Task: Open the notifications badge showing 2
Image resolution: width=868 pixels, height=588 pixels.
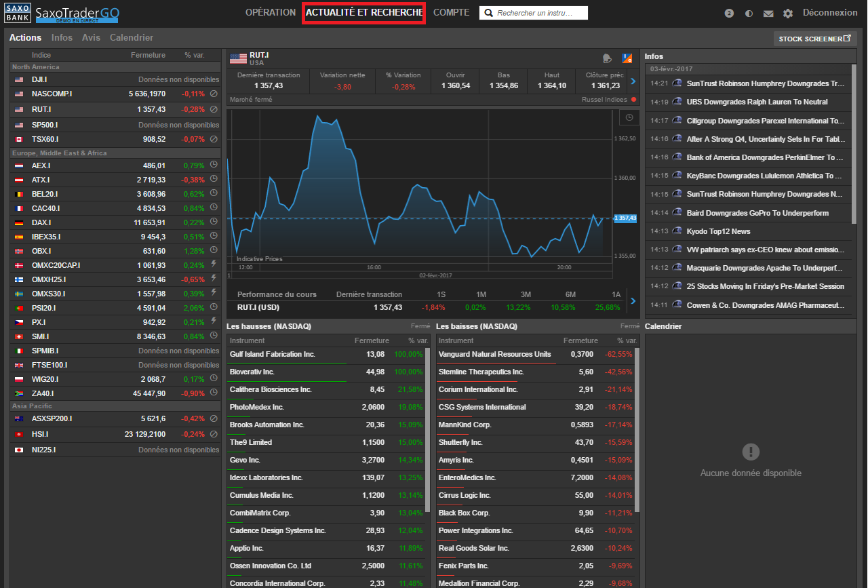Action: coord(729,14)
